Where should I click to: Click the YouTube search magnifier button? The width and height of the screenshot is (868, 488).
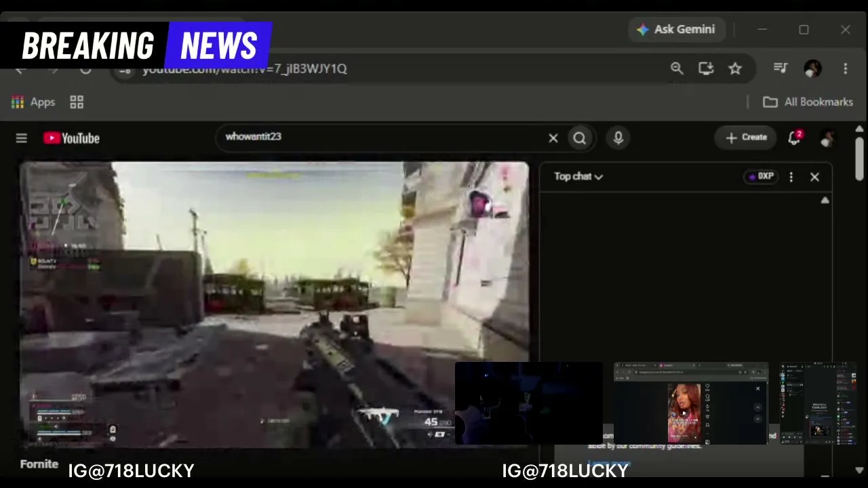(580, 138)
